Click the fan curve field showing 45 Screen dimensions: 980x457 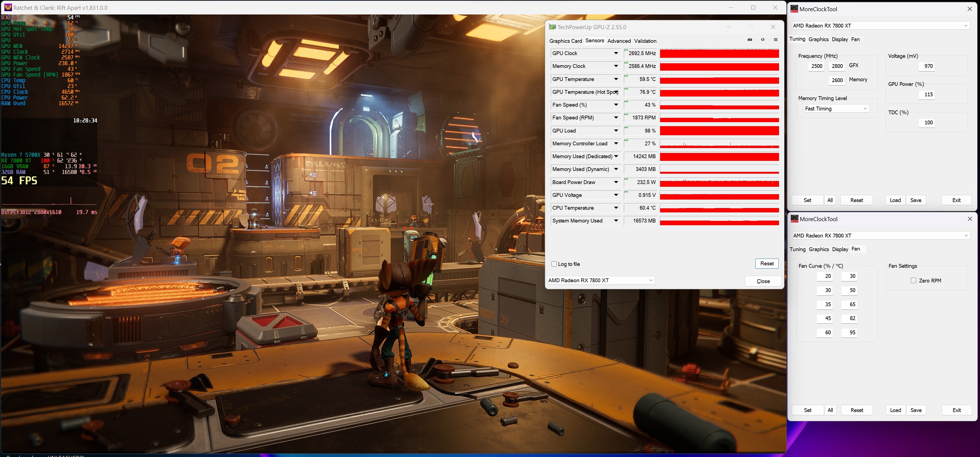(825, 318)
